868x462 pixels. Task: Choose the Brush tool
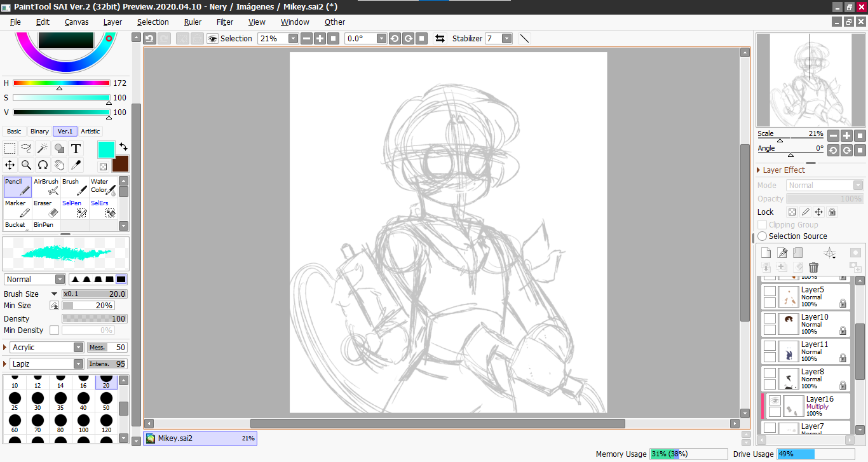click(75, 187)
